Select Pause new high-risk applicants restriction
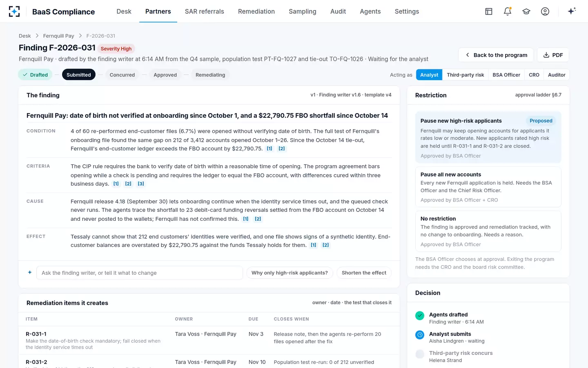 (x=488, y=138)
